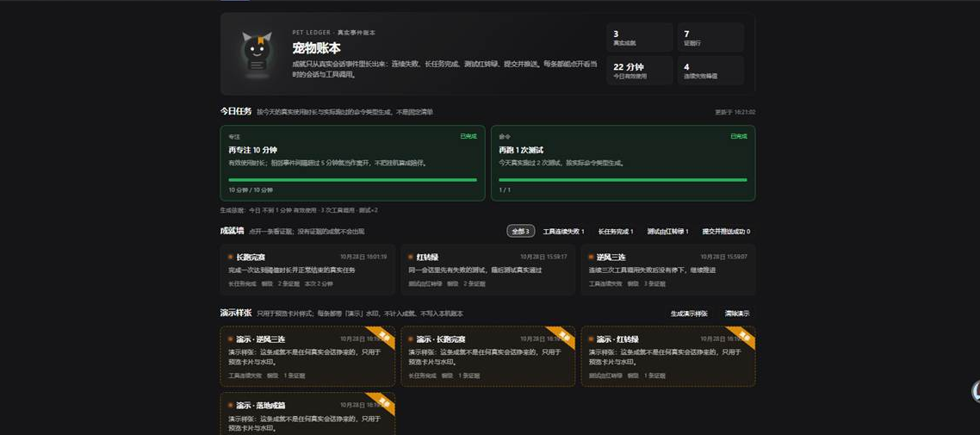Click 2 条证据 tag on 红转绿 card
This screenshot has width=980, height=435.
(x=474, y=283)
